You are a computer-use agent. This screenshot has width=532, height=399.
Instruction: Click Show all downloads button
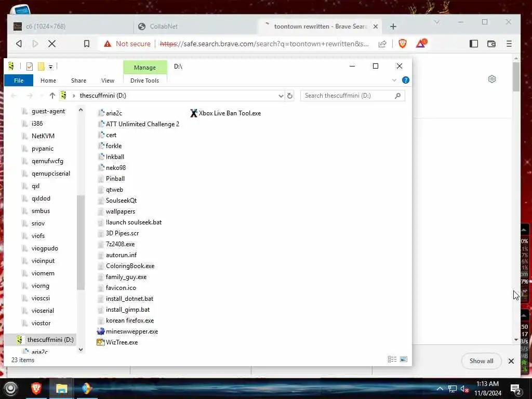pos(482,361)
